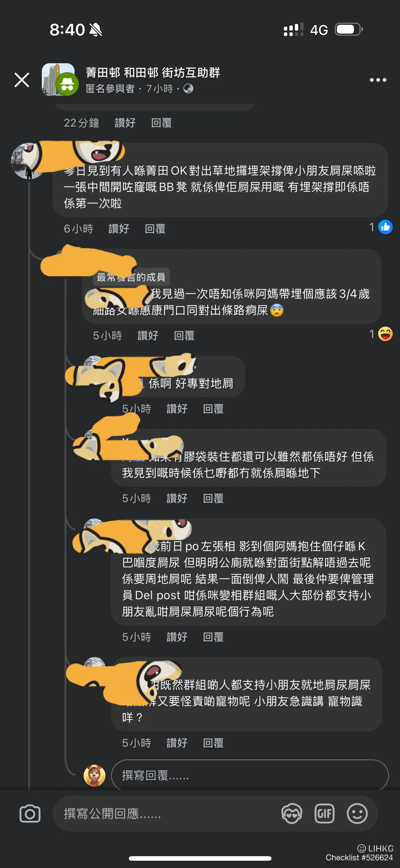
Task: Like the 6小時 comment with 讚好
Action: click(x=119, y=229)
